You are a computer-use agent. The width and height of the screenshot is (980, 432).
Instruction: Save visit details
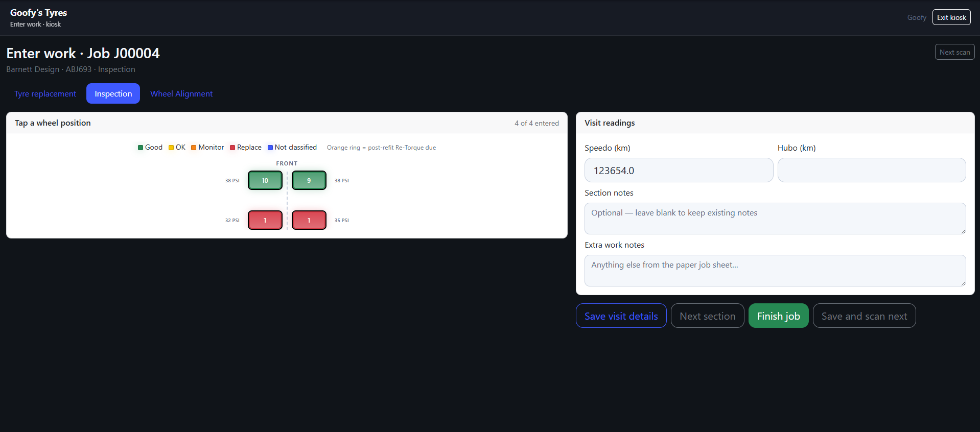pos(621,316)
